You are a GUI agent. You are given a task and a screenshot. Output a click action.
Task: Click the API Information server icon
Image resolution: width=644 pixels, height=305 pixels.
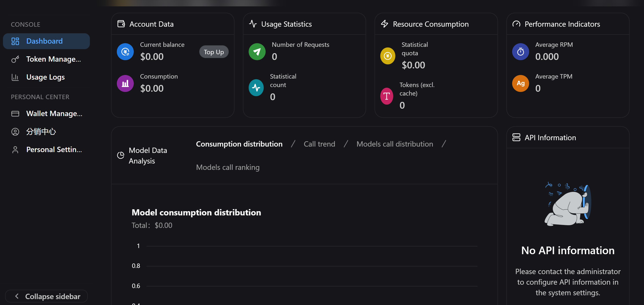click(x=517, y=137)
